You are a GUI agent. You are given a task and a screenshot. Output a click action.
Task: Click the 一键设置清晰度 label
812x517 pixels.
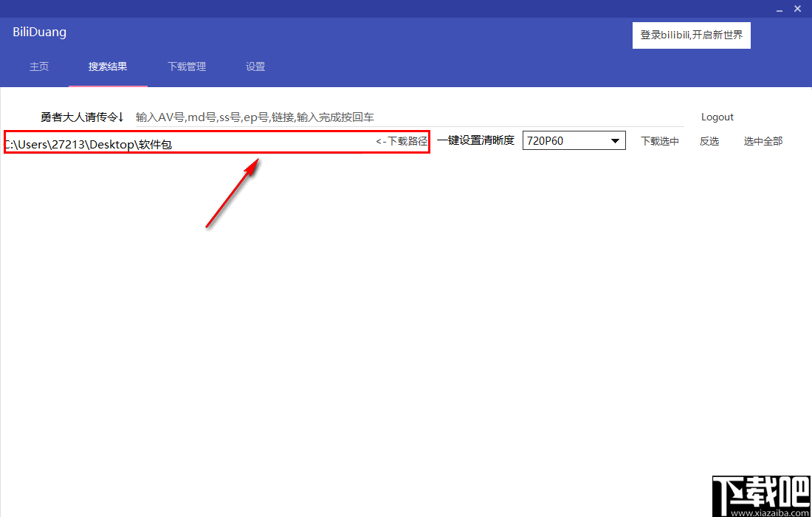click(x=476, y=140)
